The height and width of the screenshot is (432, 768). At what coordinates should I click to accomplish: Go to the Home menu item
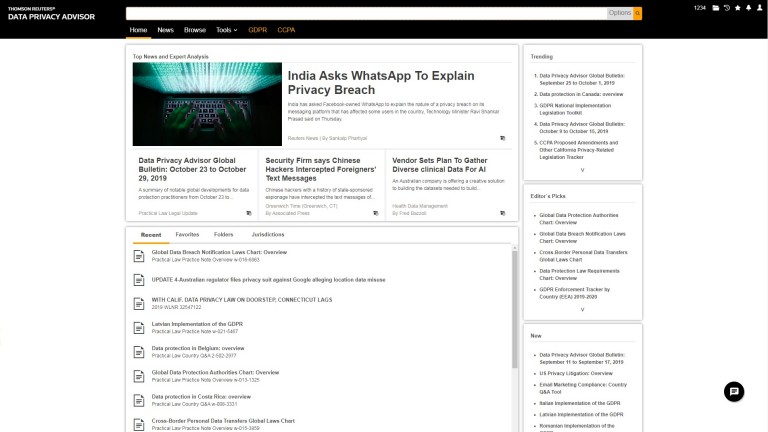(138, 30)
